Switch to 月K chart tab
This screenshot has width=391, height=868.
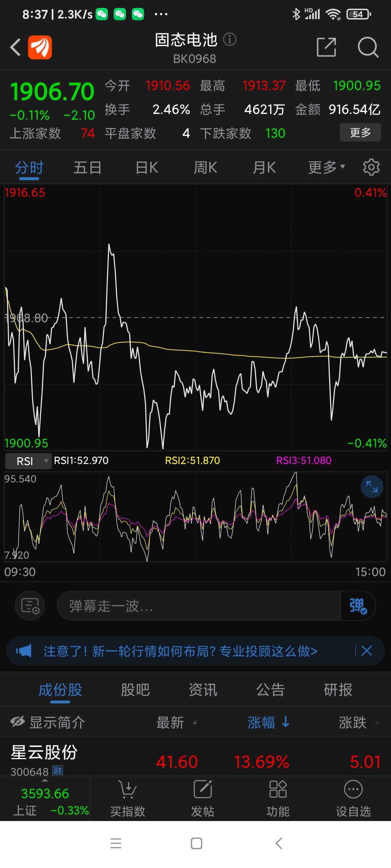264,168
